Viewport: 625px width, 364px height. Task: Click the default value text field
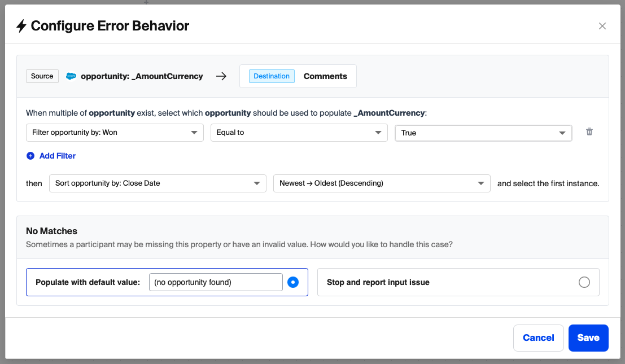click(216, 282)
